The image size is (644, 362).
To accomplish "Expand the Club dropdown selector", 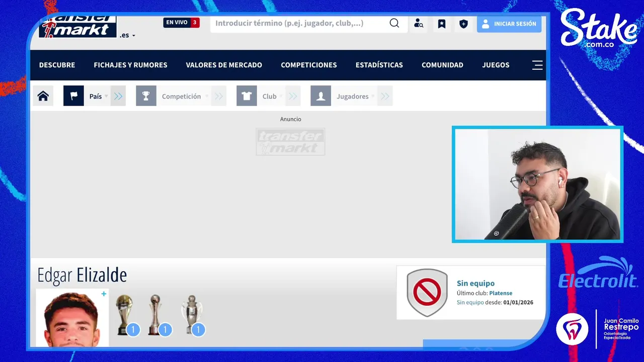I will click(272, 96).
